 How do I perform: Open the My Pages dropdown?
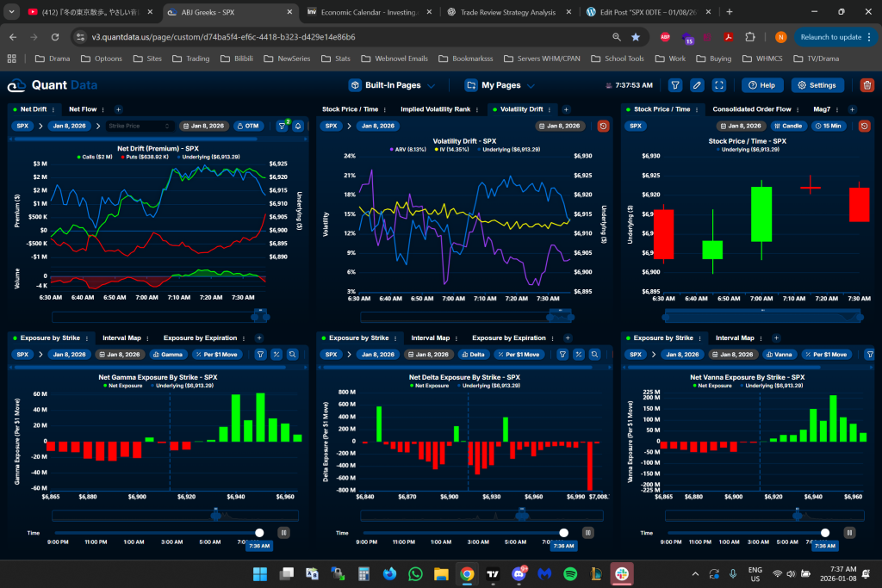(x=500, y=85)
